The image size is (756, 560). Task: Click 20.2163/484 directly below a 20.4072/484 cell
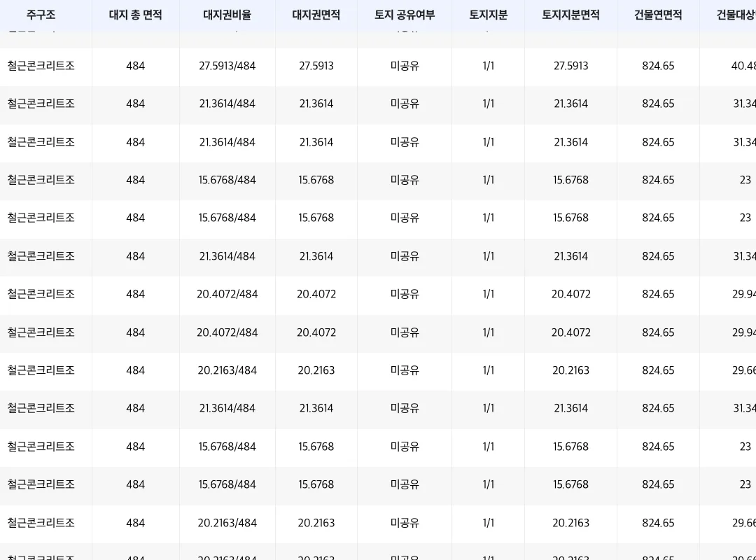pos(227,370)
